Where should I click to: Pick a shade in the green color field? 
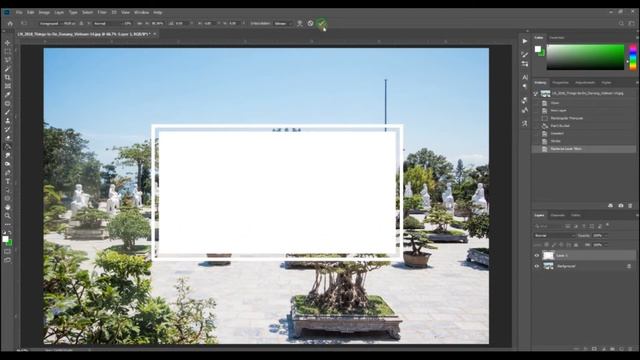585,57
